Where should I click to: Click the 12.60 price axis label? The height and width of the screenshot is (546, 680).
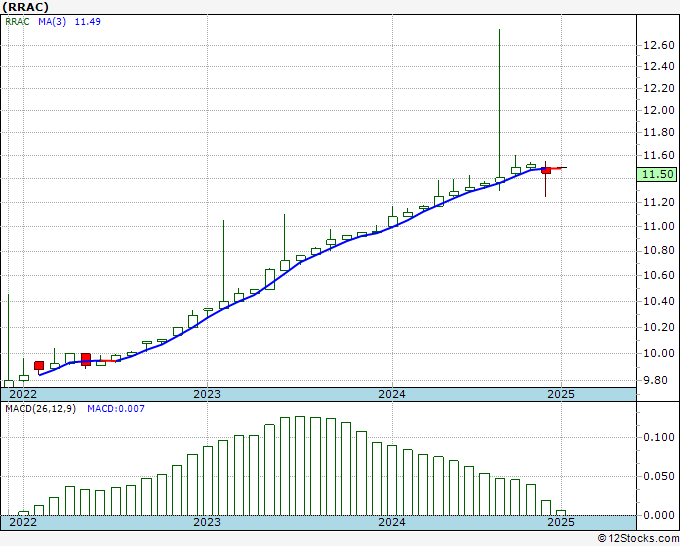656,45
